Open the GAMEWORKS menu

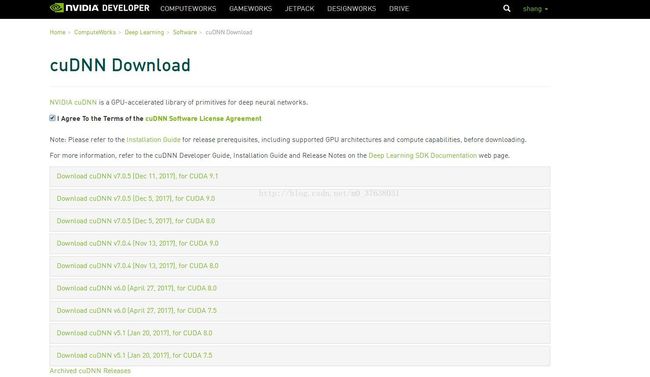coord(250,9)
